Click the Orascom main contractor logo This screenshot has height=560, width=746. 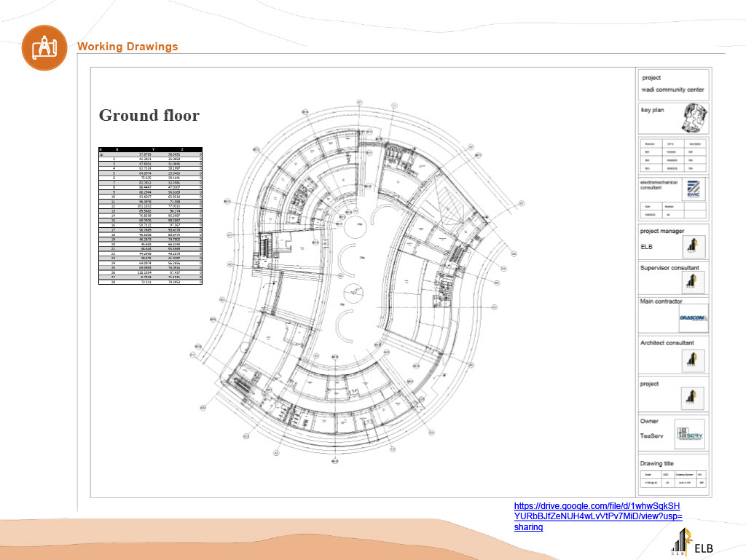click(x=693, y=318)
